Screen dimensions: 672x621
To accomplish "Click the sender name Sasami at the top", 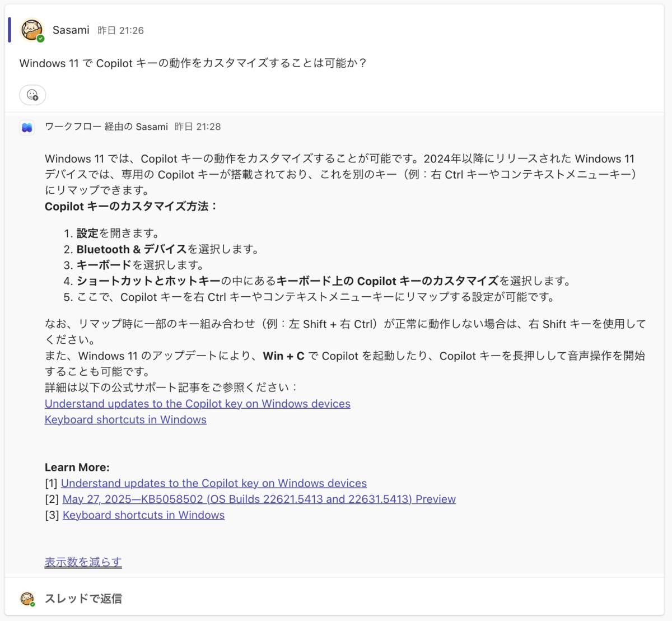I will click(71, 30).
